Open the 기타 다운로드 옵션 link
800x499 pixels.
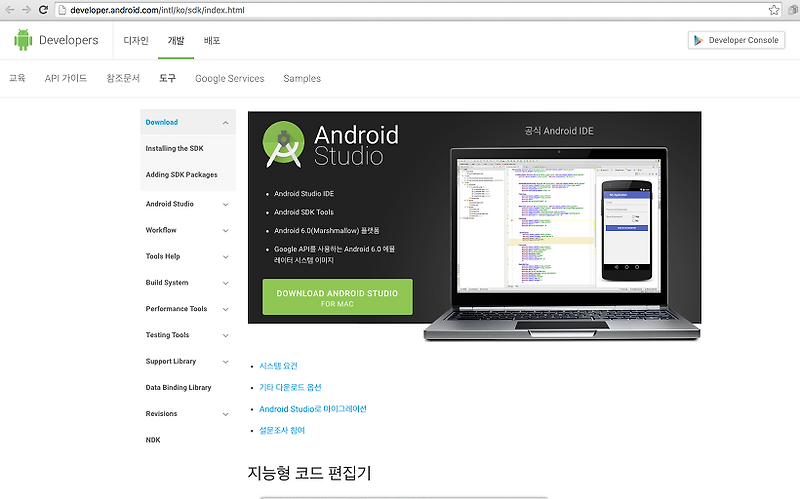coord(290,387)
